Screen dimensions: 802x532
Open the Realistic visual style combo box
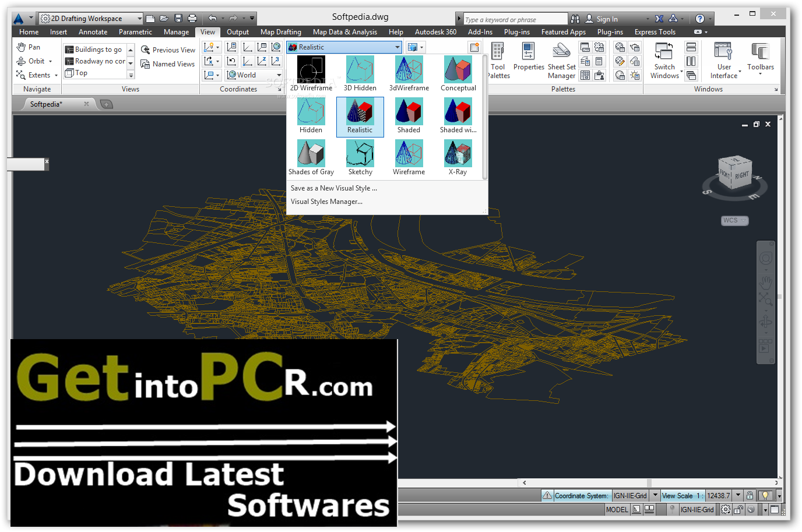click(x=344, y=47)
